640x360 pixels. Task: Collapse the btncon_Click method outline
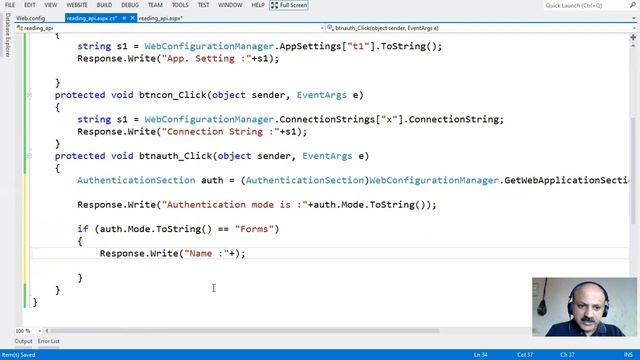pos(29,95)
